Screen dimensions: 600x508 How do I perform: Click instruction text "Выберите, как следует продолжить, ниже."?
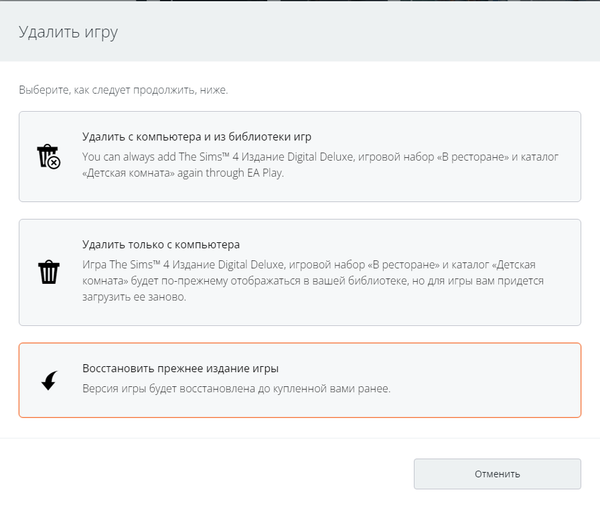pyautogui.click(x=123, y=90)
